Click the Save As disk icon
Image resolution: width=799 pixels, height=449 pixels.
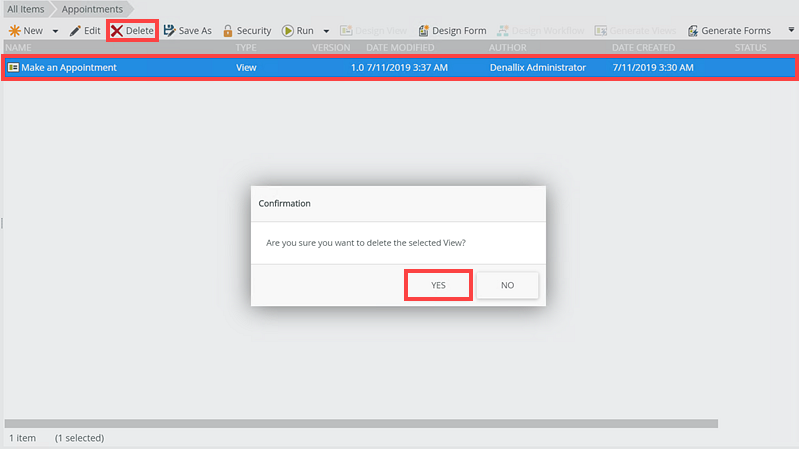click(169, 31)
